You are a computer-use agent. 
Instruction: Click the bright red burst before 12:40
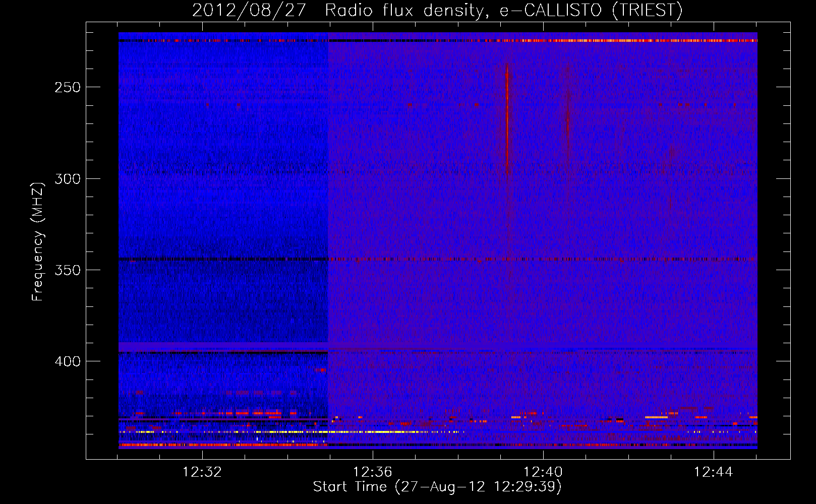pos(507,118)
